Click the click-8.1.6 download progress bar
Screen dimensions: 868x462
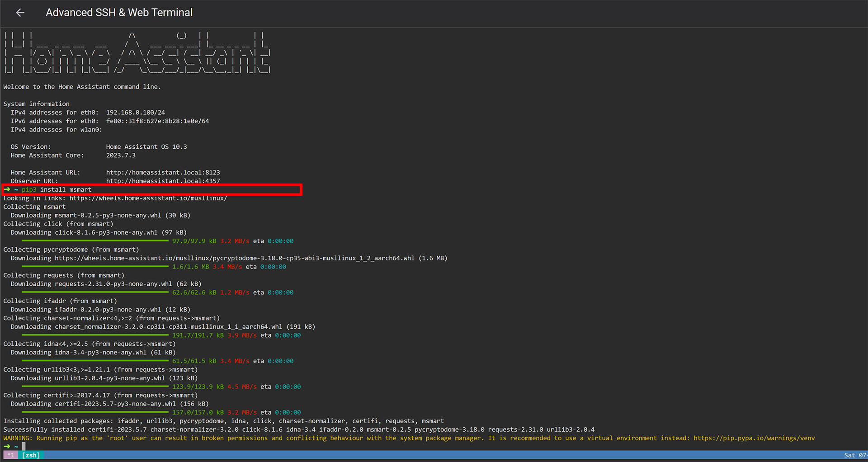pyautogui.click(x=95, y=241)
